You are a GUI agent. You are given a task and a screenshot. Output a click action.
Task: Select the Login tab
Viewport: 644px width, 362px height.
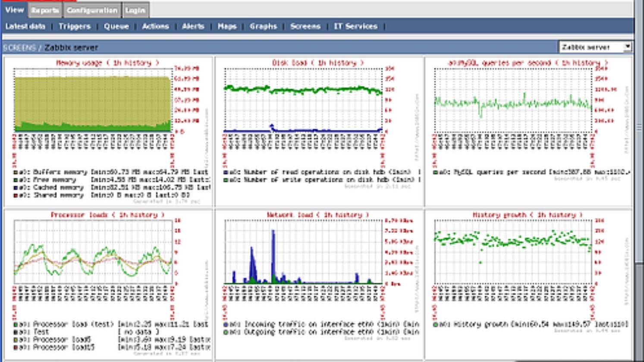coord(135,10)
